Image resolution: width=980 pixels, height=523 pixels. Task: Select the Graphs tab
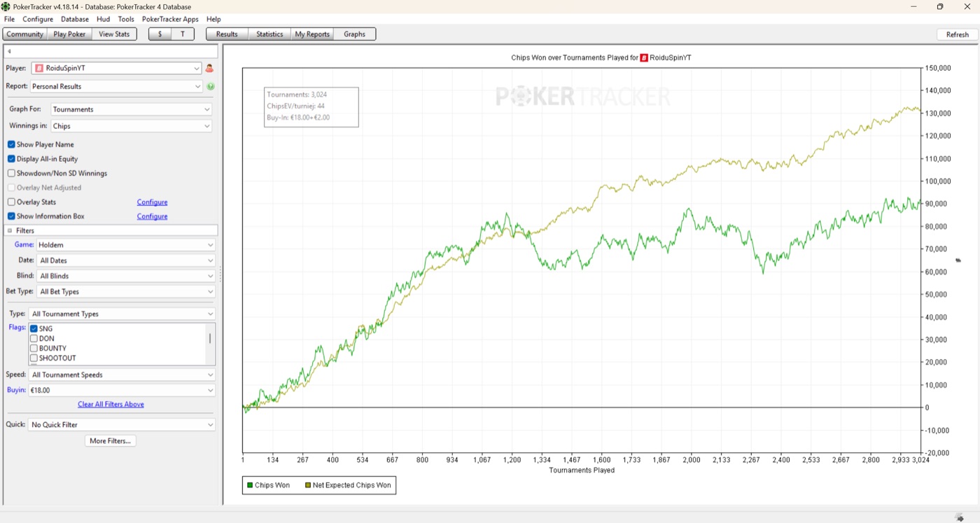click(x=355, y=34)
